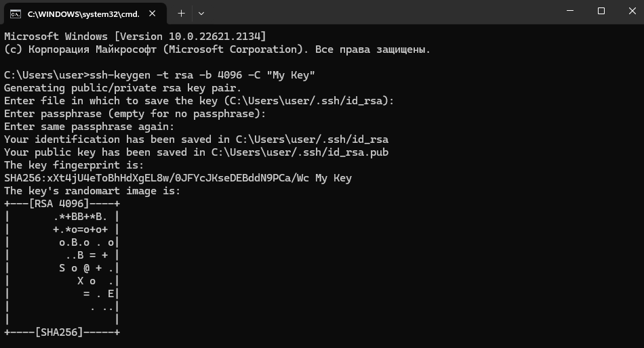Click the cmd icon in the tab
Screen dimensions: 644x348
(x=16, y=14)
